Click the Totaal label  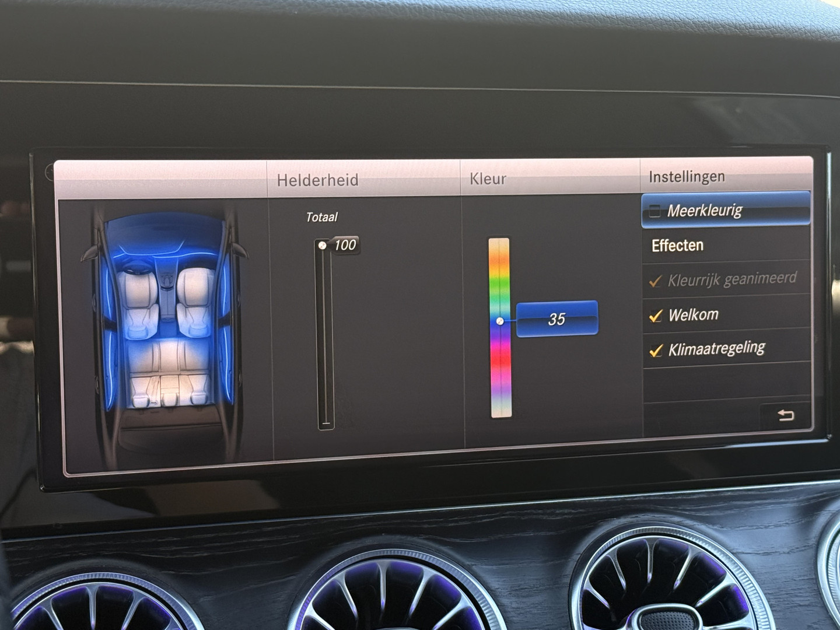point(322,217)
